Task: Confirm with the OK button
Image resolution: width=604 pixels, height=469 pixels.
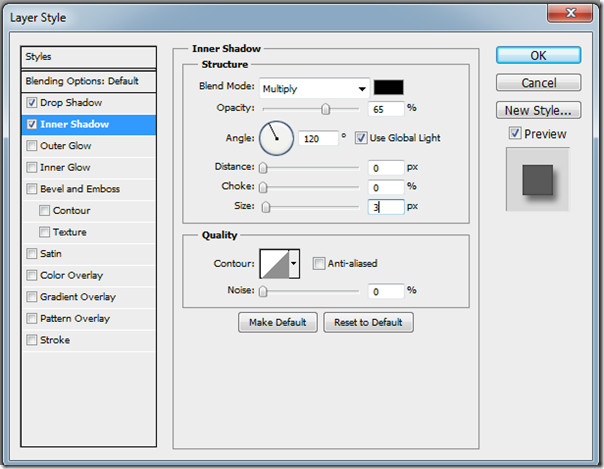Action: (x=539, y=55)
